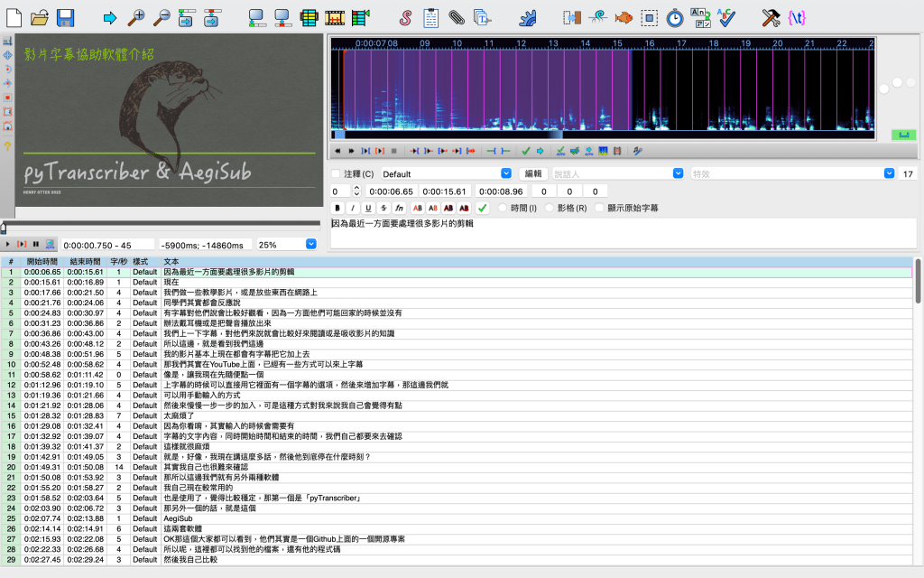Open the Kanji Timer fish icon
The image size is (924, 578).
624,17
